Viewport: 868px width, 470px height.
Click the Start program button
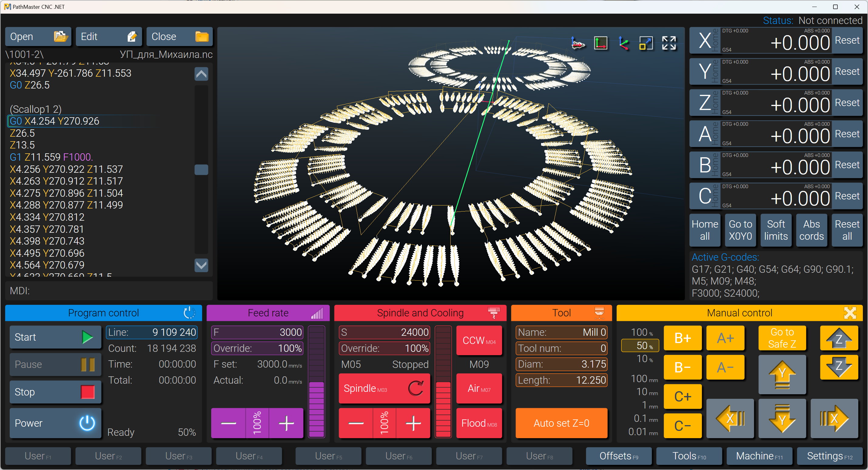[55, 337]
